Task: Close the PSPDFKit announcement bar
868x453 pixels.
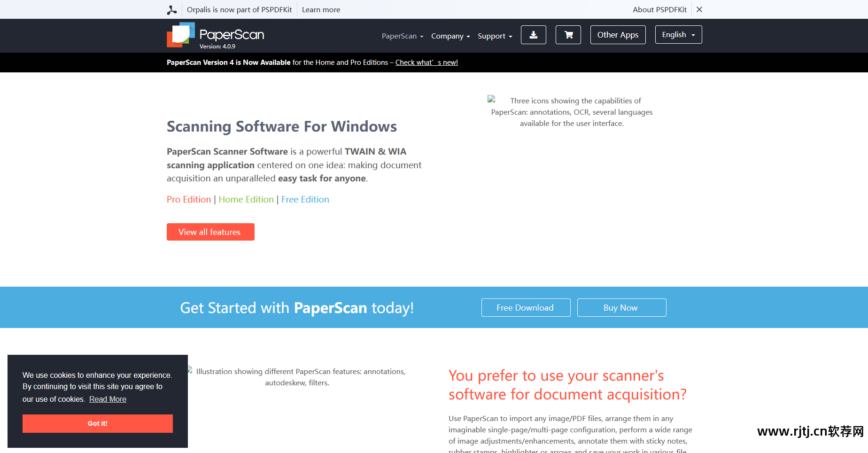Action: pyautogui.click(x=699, y=9)
